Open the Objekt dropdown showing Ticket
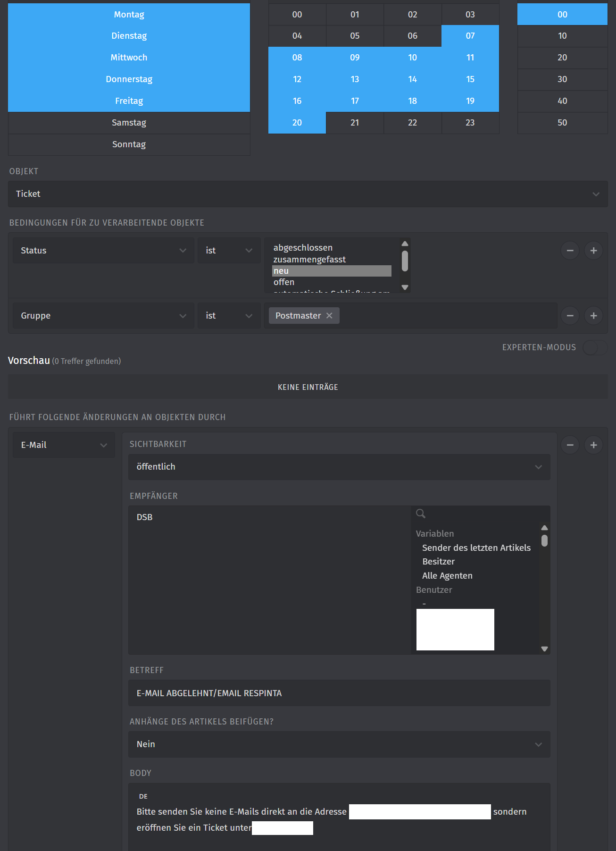 tap(308, 194)
